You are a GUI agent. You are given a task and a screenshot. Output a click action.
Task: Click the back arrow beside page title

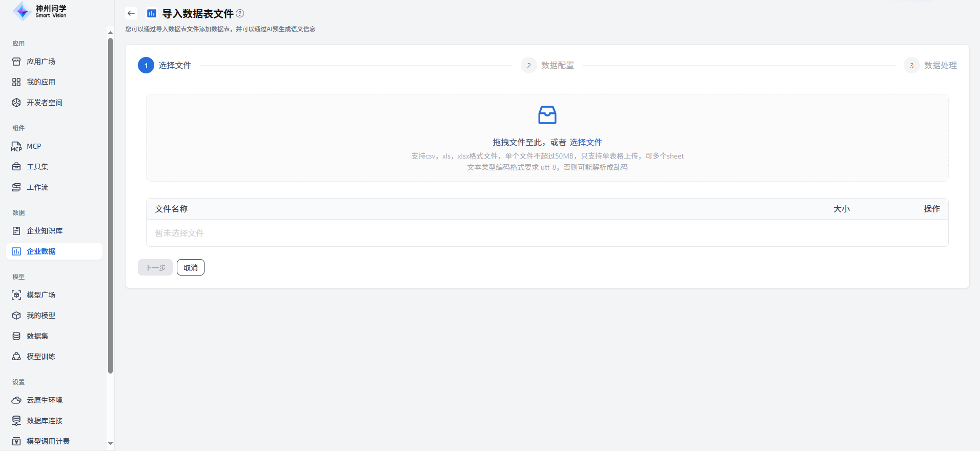pos(131,13)
